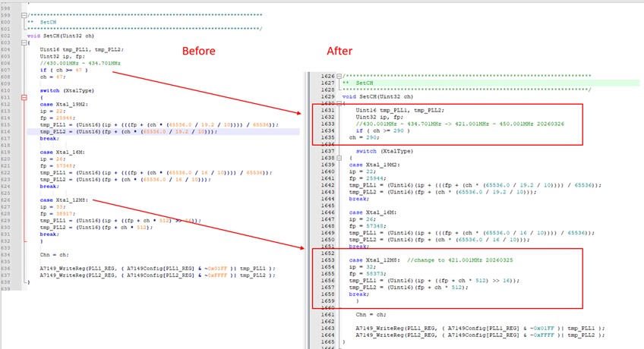Collapse the function body at line 603
644x349 pixels.
24,42
